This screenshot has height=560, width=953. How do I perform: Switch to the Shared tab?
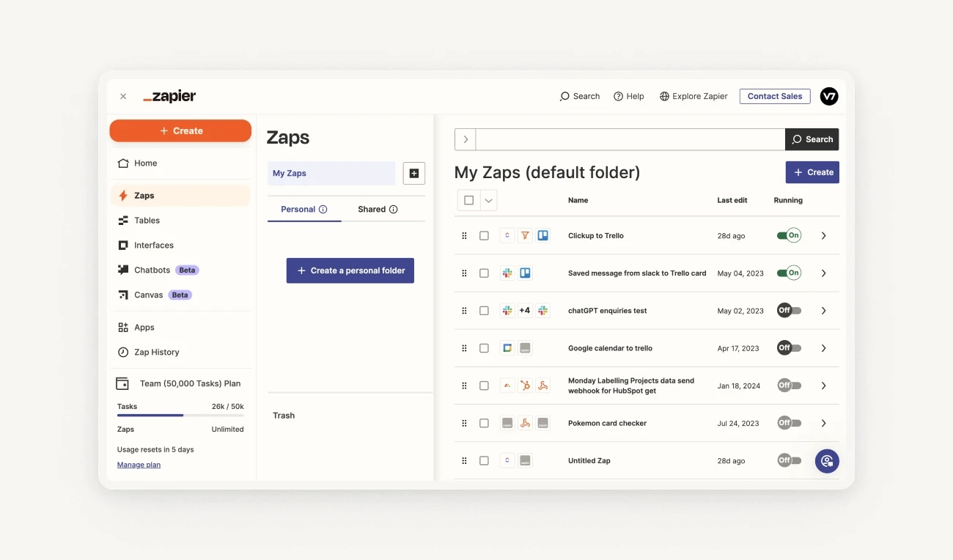tap(378, 210)
